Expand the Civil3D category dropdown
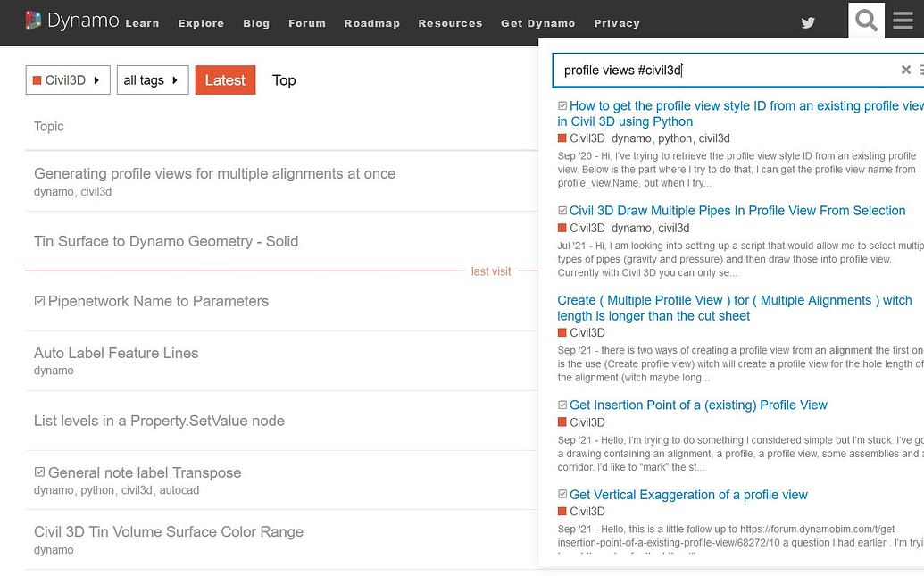The height and width of the screenshot is (576, 924). (x=68, y=80)
